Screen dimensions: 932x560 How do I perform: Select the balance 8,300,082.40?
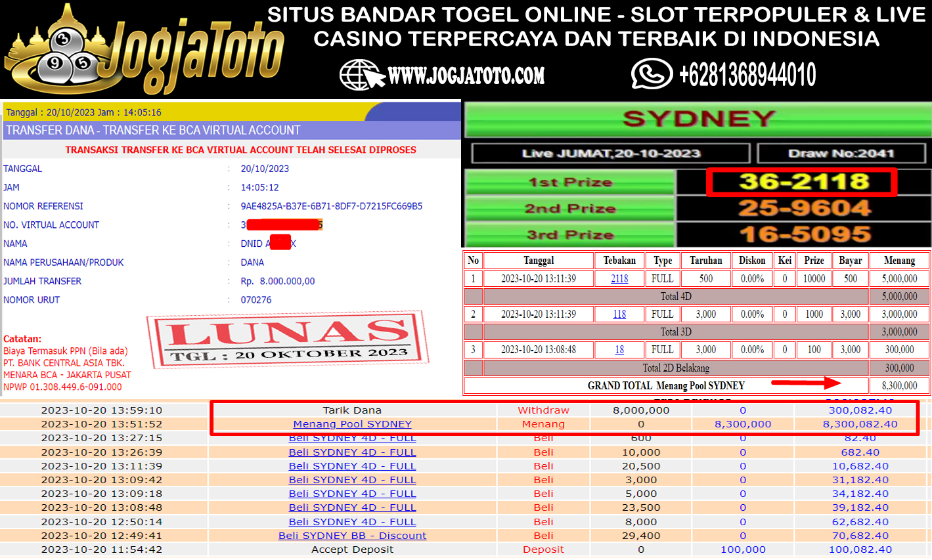click(860, 424)
